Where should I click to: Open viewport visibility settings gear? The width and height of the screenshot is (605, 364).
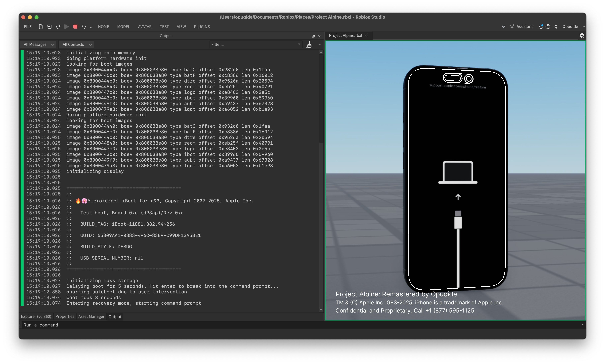coord(582,36)
